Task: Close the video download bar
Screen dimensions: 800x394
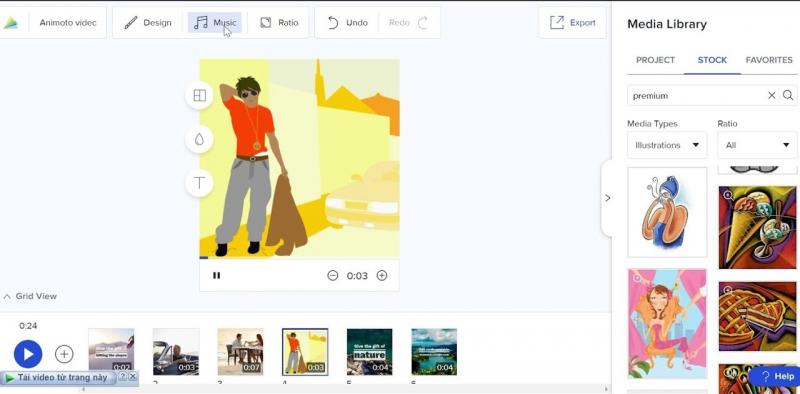Action: (133, 376)
